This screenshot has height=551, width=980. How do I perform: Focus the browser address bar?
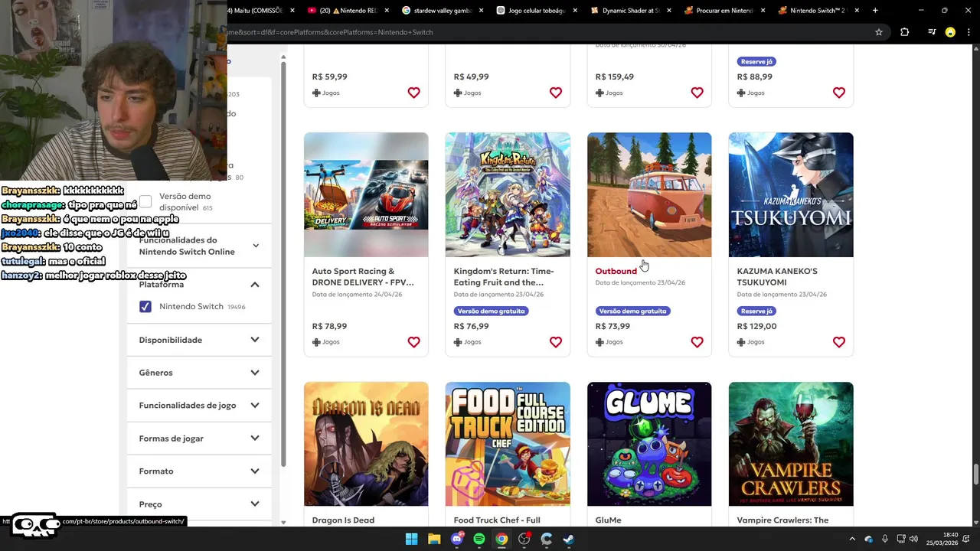coord(547,32)
